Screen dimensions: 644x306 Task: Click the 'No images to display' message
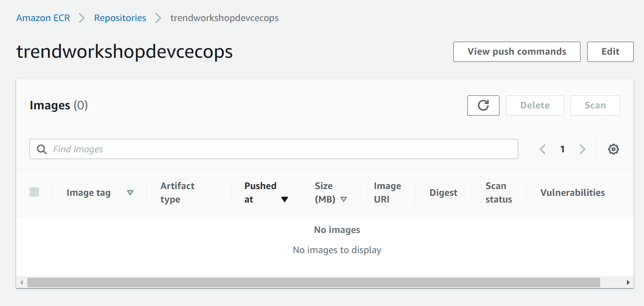click(337, 250)
